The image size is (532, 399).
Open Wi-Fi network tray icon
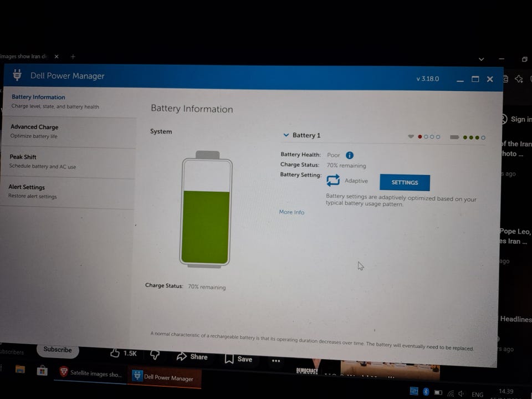(450, 393)
